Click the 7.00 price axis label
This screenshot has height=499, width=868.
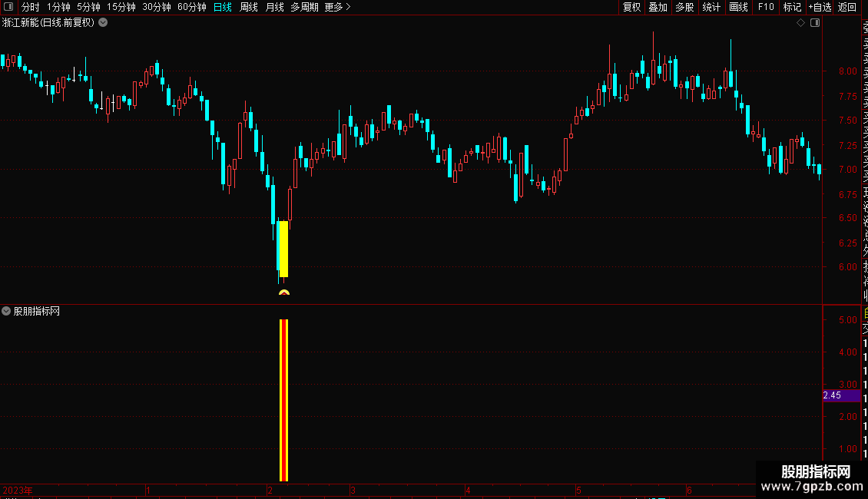[x=847, y=170]
